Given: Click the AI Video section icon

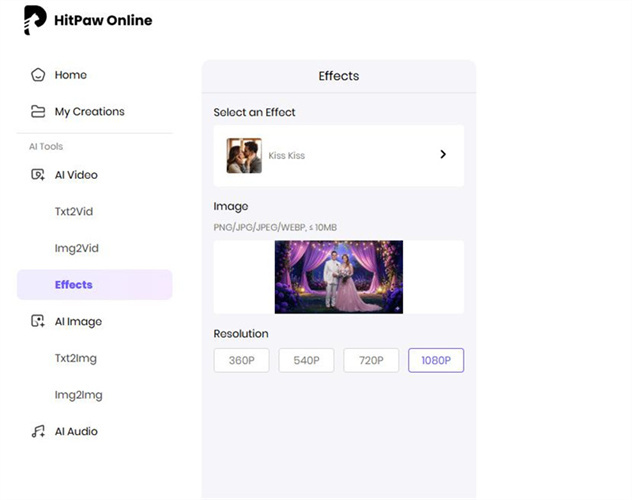Looking at the screenshot, I should 38,175.
